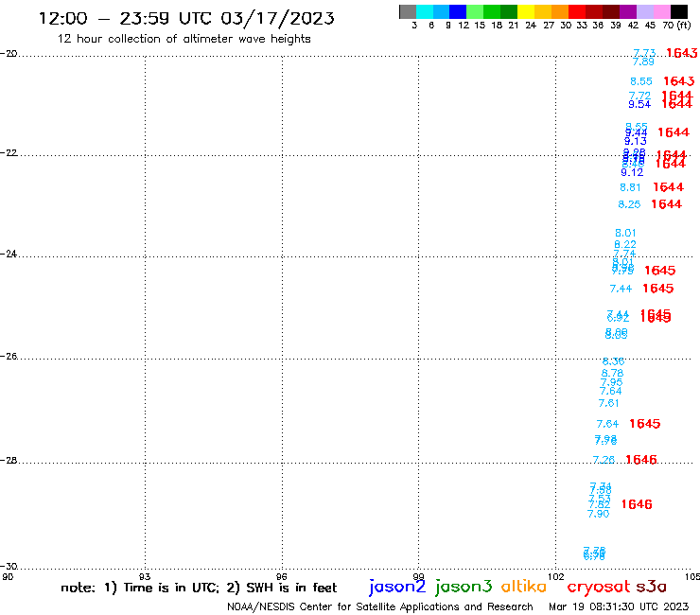Pick the orange 30 ft legend swatch
The width and height of the screenshot is (700, 615).
pos(560,11)
